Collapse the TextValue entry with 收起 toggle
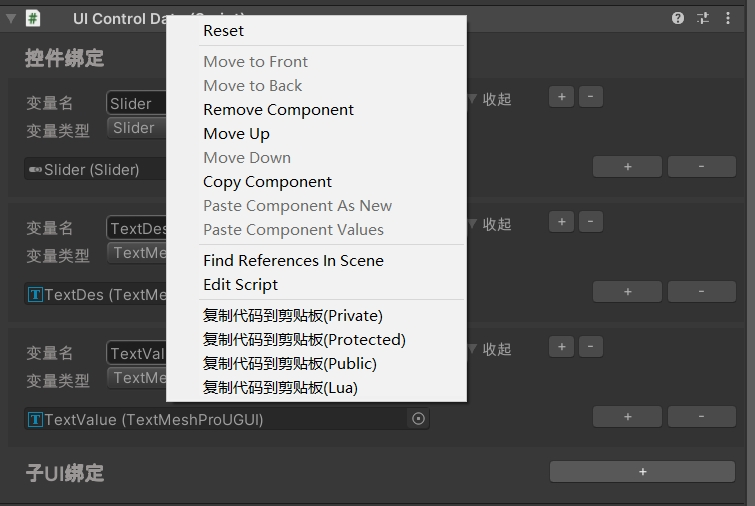Viewport: 755px width, 506px height. point(490,350)
